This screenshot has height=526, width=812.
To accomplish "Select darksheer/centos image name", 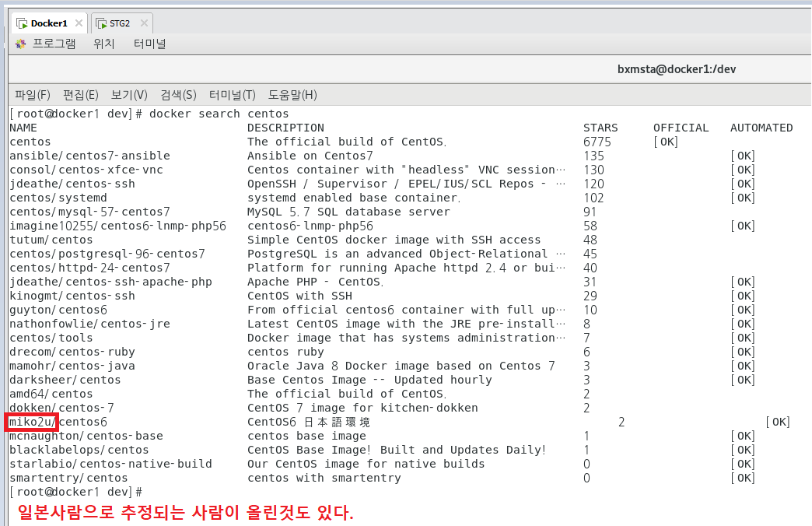I will pos(65,380).
